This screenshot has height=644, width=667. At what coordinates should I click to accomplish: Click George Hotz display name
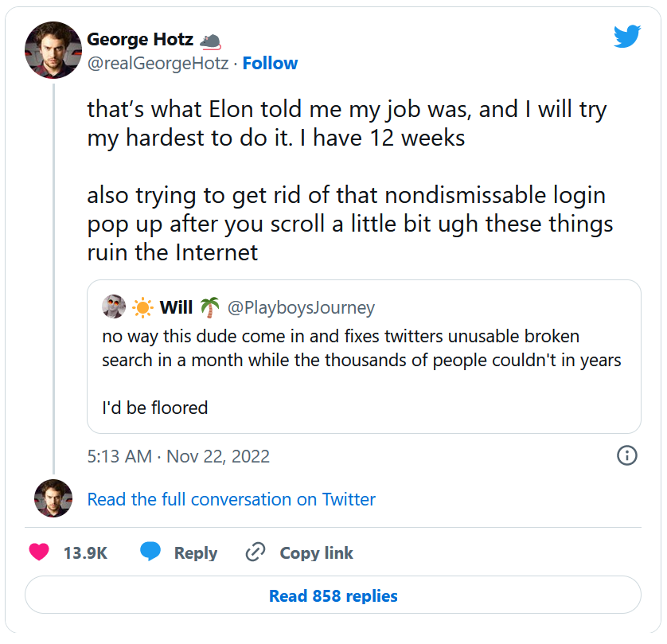point(139,39)
